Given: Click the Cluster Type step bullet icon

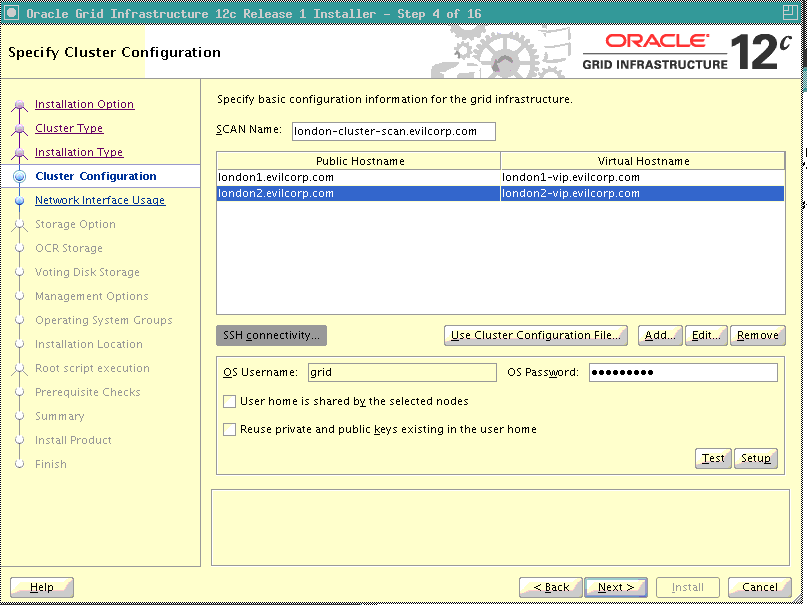Looking at the screenshot, I should 20,129.
